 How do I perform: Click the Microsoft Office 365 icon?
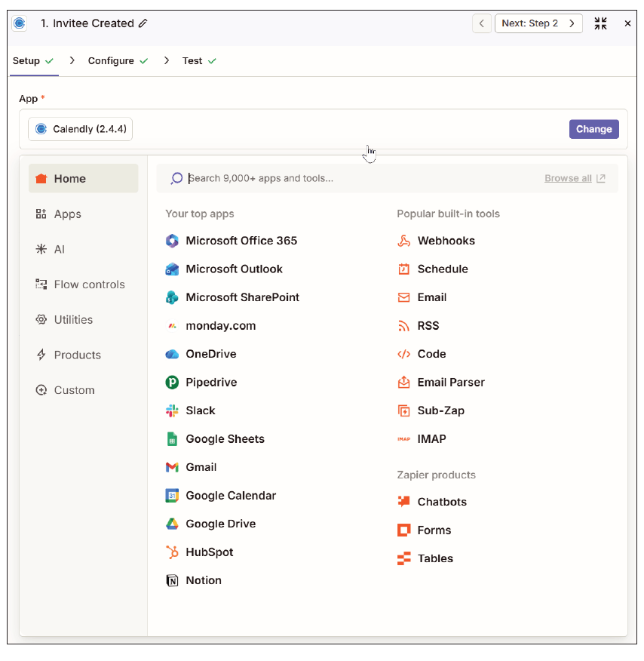[x=172, y=241]
